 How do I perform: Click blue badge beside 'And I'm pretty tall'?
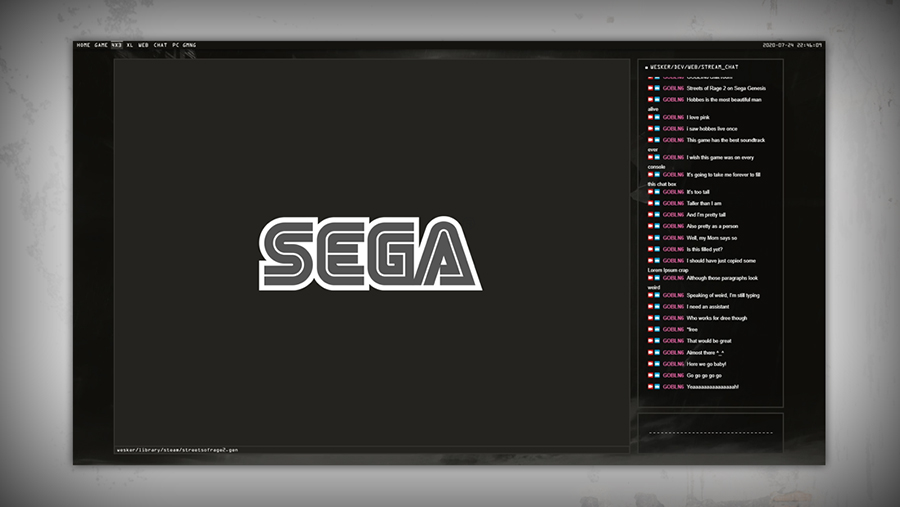tap(657, 215)
